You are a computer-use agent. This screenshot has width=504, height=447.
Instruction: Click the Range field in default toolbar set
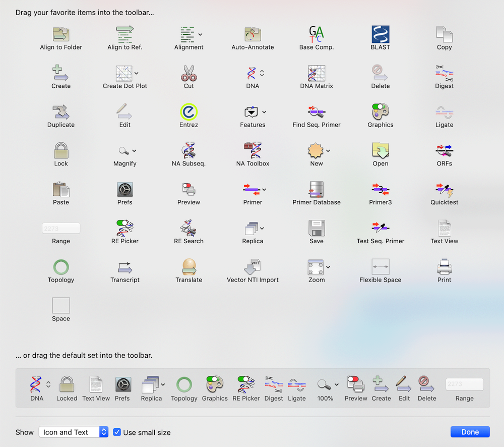[465, 384]
